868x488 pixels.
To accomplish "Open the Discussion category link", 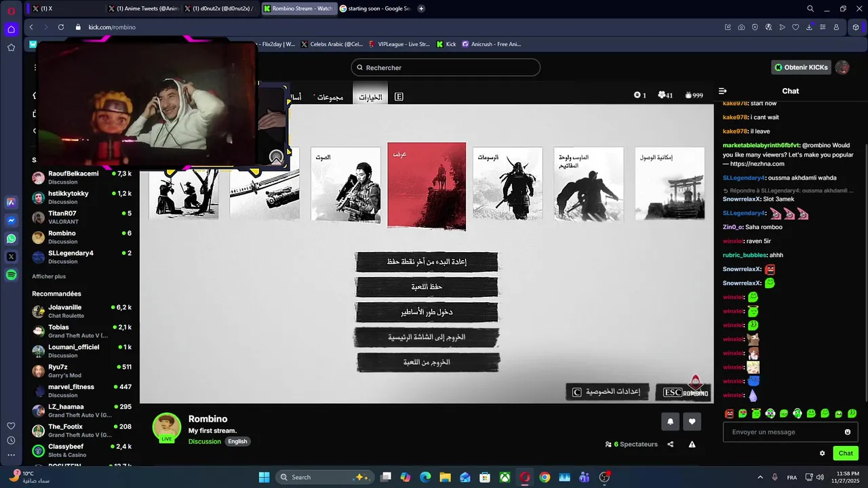I will [205, 441].
